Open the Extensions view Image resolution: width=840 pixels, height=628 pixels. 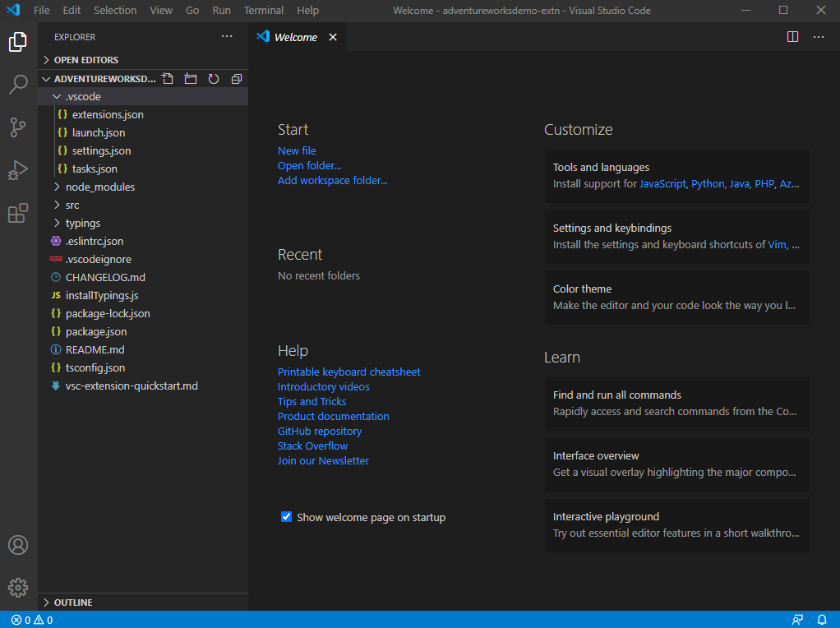click(x=18, y=214)
